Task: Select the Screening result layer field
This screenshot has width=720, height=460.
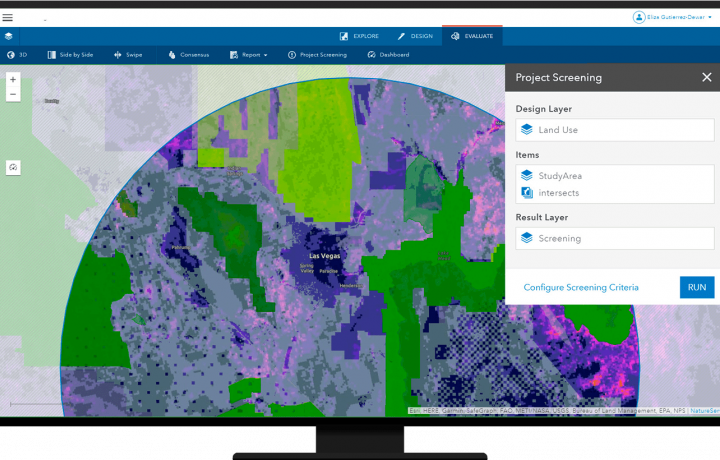Action: tap(615, 238)
